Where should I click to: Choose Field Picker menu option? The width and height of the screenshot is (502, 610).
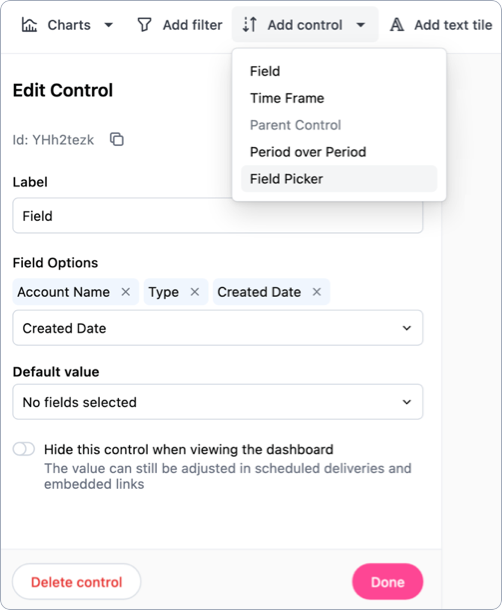[339, 179]
